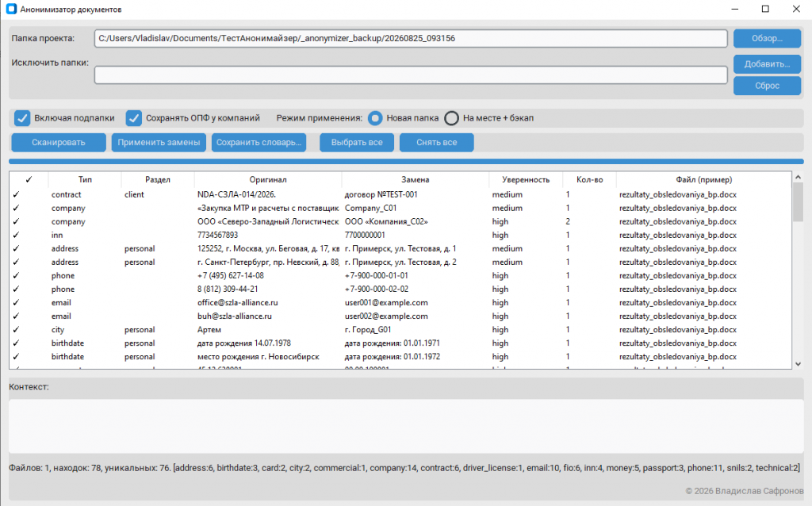812x506 pixels.
Task: Click the table vertical scrollbar thumb
Action: click(798, 202)
